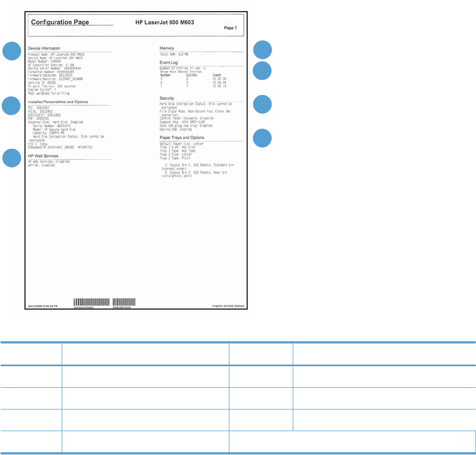Click "Internal Disk: Hard Disk: Enabled" line
Screen dimensions: 476x455
55,122
